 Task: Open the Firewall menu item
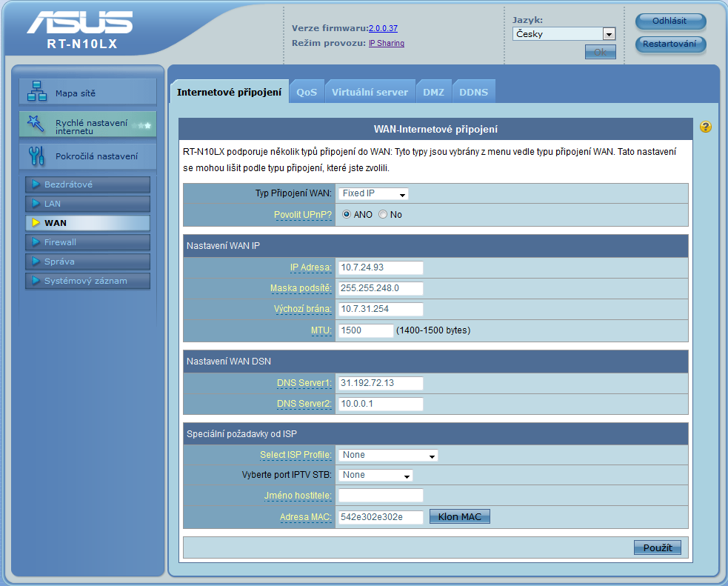pos(87,242)
